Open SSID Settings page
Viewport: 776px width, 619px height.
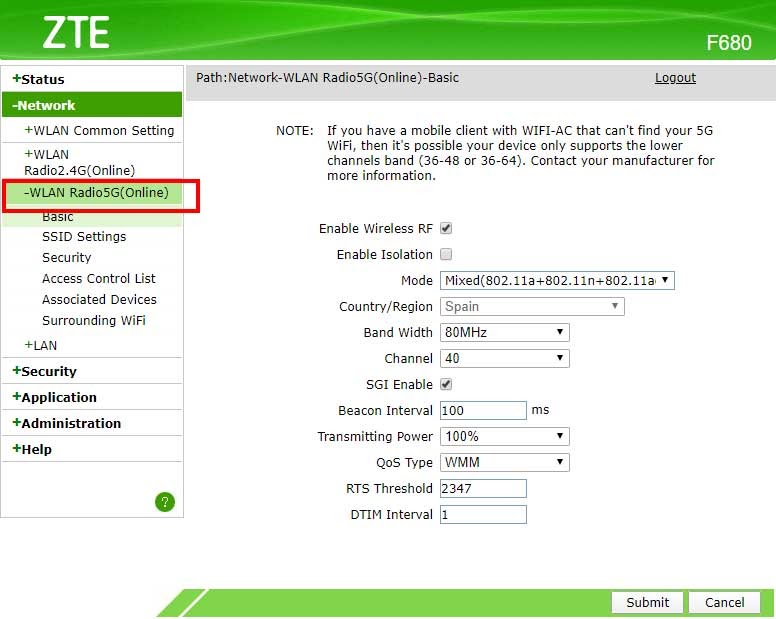84,237
